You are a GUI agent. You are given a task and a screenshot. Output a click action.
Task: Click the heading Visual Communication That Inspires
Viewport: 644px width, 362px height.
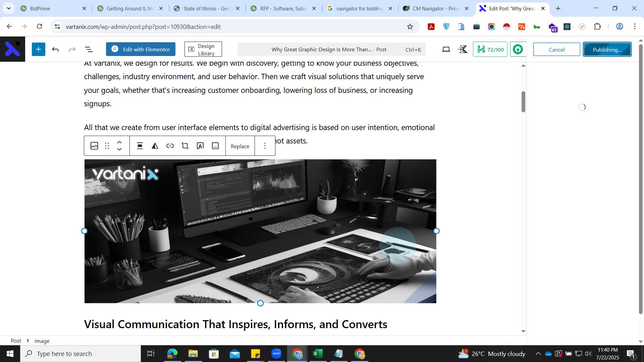(235, 324)
